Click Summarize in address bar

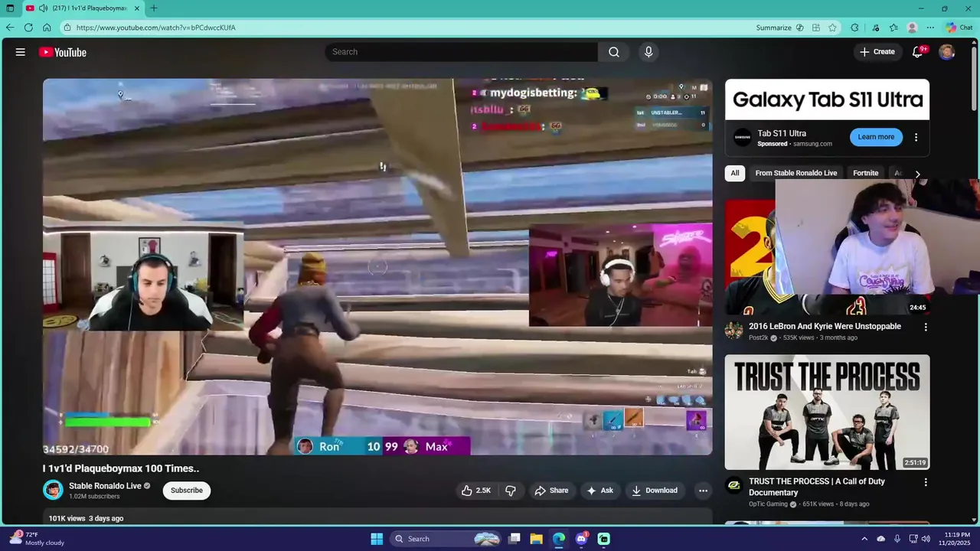point(773,28)
